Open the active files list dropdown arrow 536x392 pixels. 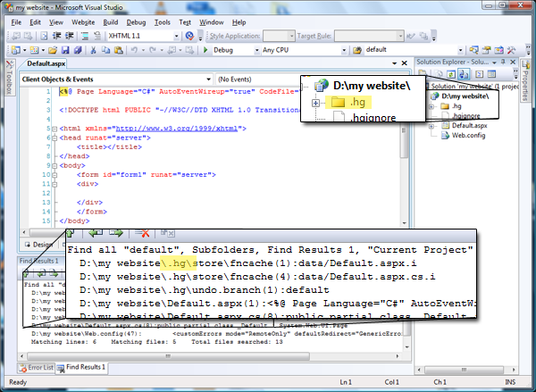pos(395,63)
